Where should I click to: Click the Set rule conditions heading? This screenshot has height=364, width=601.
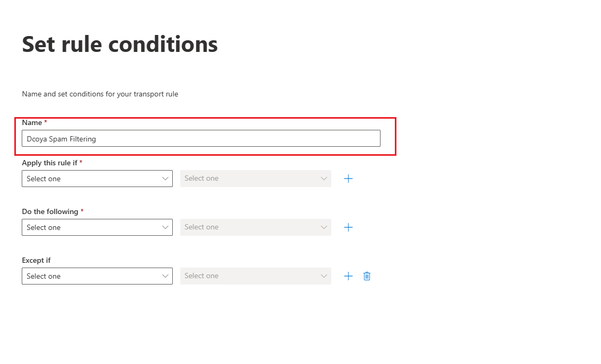(120, 44)
